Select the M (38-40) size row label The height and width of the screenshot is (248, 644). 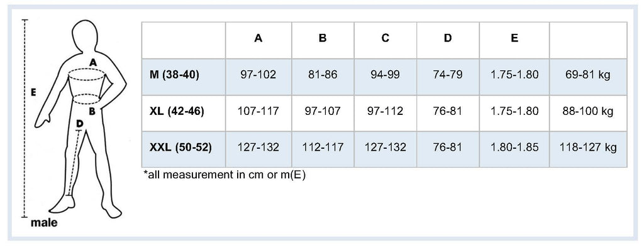175,75
